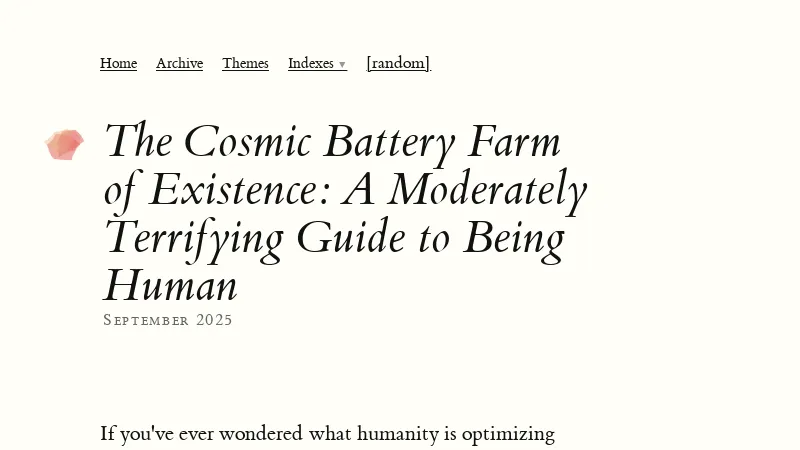Click the pink gemstone icon beside the title
Screen dimensions: 800x450
[65, 144]
